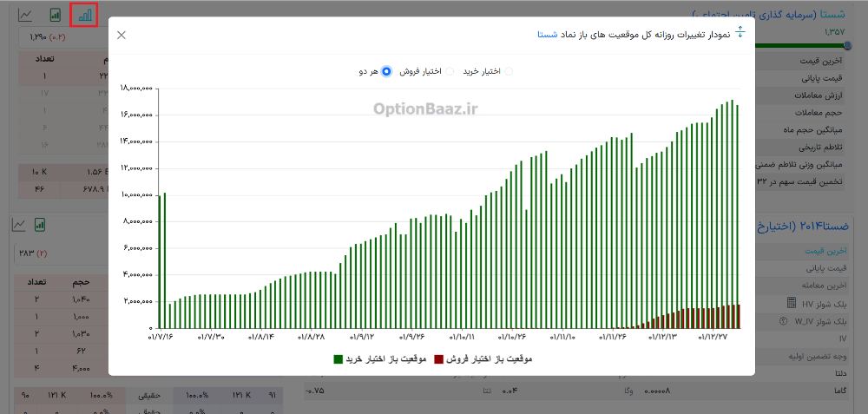The width and height of the screenshot is (868, 414).
Task: Select the هر دو radio button
Action: (387, 71)
